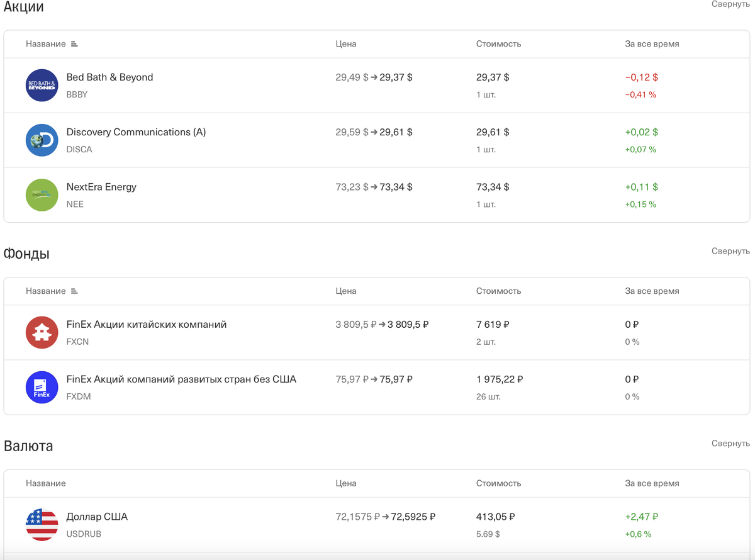The width and height of the screenshot is (755, 560).
Task: Open the Доллар США currency name
Action: click(x=97, y=517)
